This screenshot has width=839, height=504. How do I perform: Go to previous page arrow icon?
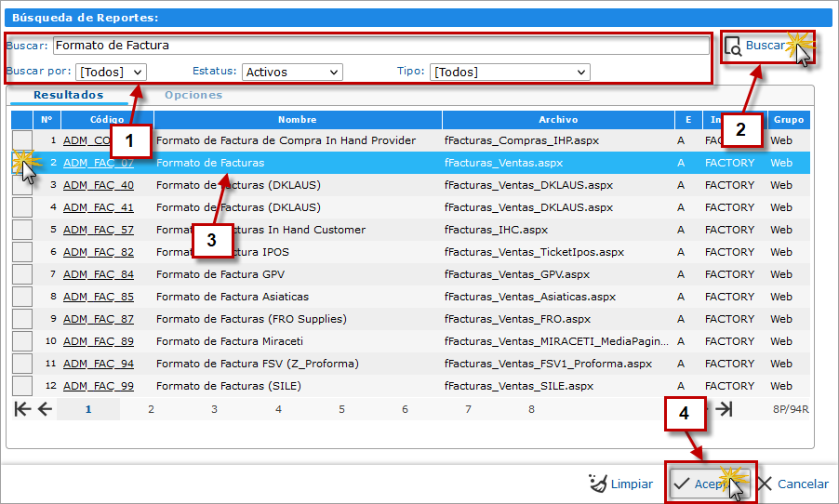click(45, 409)
